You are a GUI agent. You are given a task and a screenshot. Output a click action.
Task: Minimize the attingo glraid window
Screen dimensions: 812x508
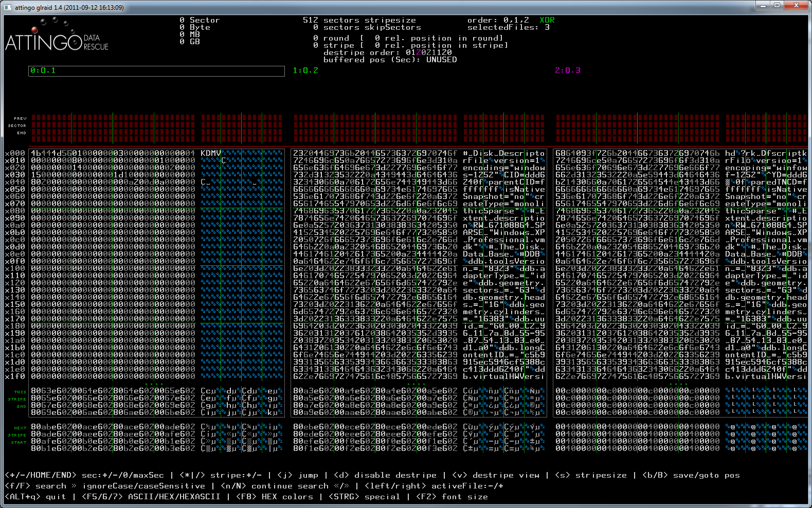(x=763, y=6)
